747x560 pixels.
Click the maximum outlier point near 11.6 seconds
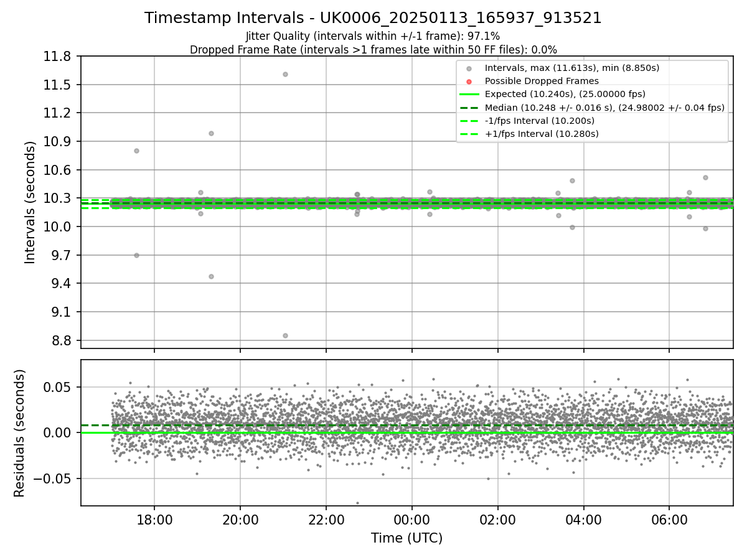point(285,74)
